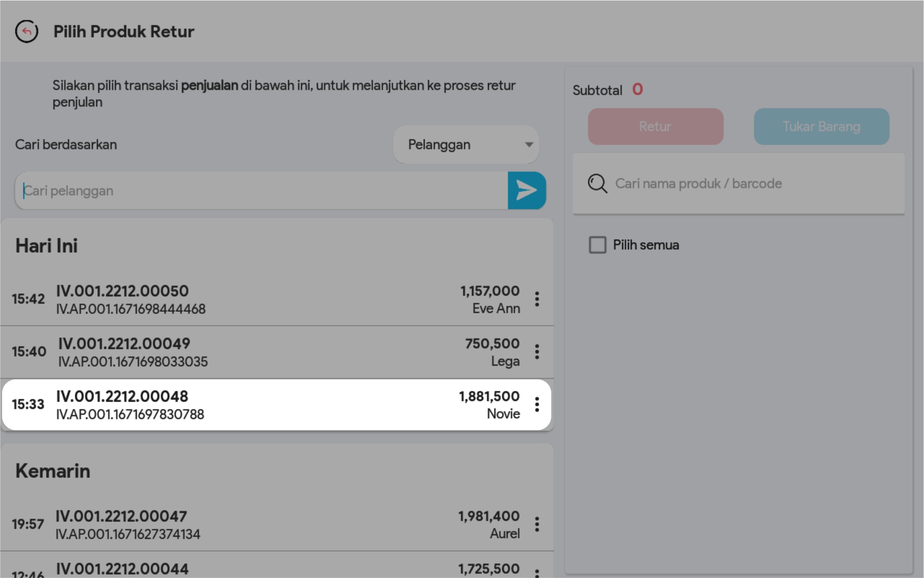Tick the Pilih semua checkbox
This screenshot has width=924, height=578.
click(x=597, y=245)
